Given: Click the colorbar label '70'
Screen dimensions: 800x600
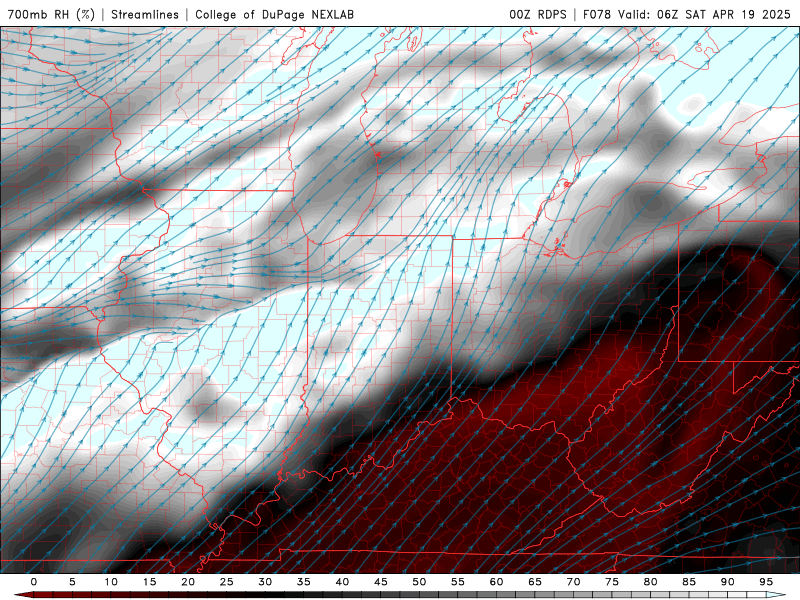Looking at the screenshot, I should tap(573, 582).
